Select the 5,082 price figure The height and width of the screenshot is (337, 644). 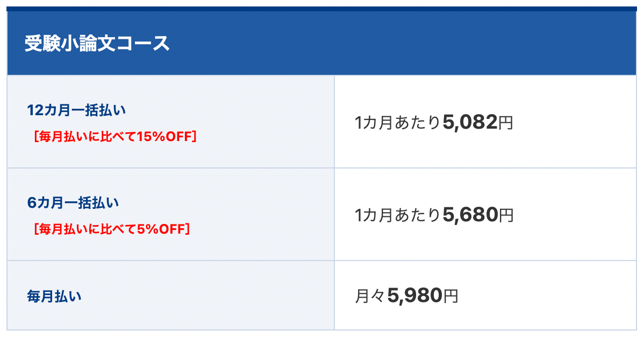coord(470,122)
